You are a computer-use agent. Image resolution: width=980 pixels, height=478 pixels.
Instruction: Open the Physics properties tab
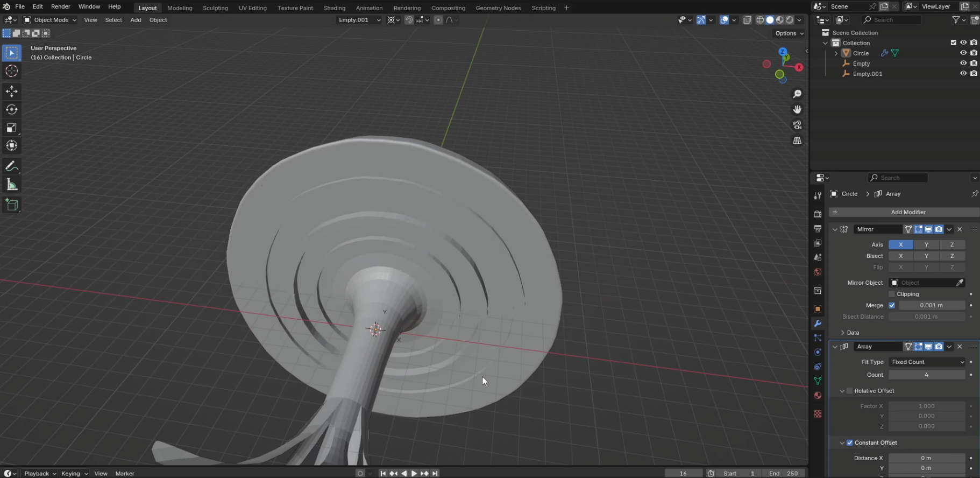click(x=818, y=352)
